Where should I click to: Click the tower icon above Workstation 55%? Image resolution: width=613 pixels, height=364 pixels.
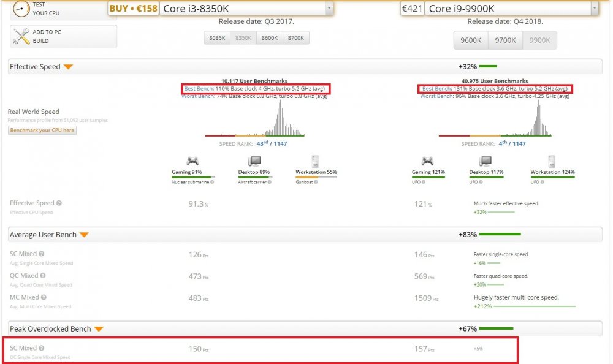point(315,161)
